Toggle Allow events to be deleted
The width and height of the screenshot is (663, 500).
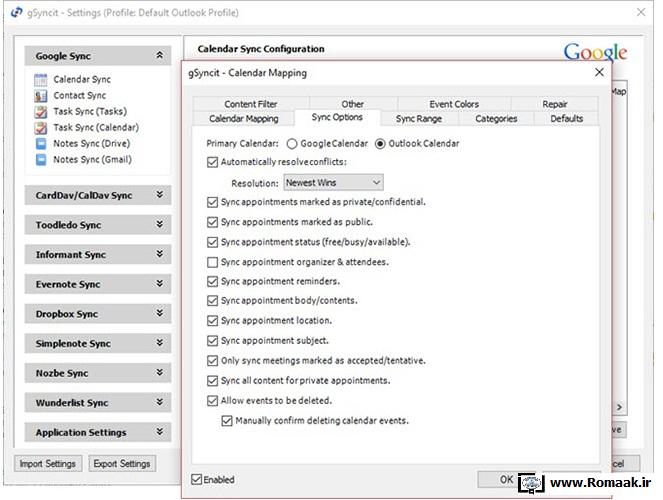[212, 401]
